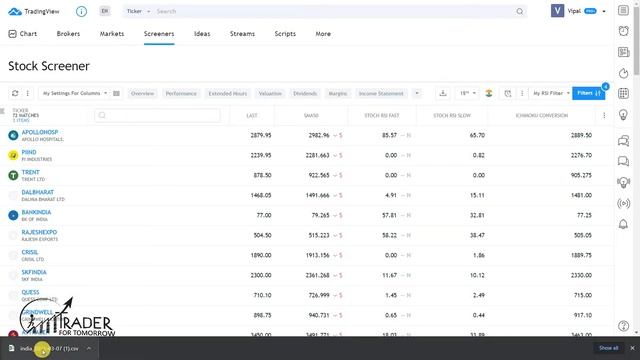This screenshot has height=360, width=640.
Task: Open BANKINDIA ticker link
Action: pos(36,212)
